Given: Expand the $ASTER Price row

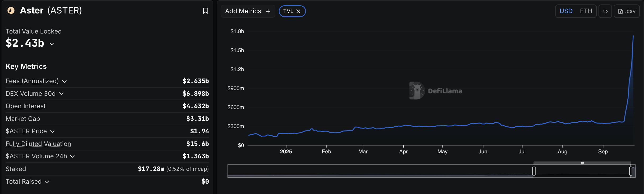Looking at the screenshot, I should [x=52, y=131].
